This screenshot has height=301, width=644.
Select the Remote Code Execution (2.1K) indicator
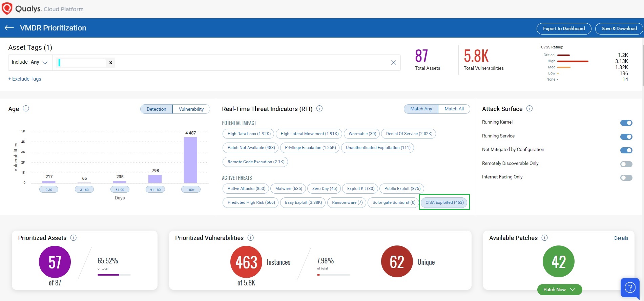pyautogui.click(x=255, y=162)
